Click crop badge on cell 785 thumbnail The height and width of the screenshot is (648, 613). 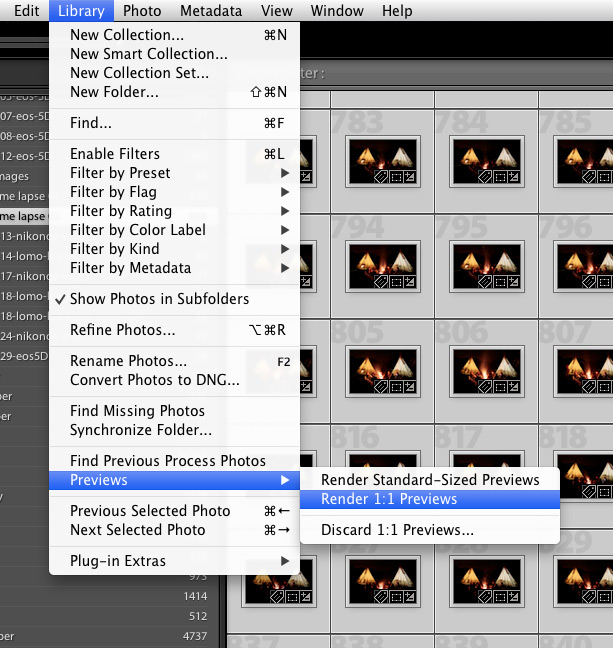click(x=605, y=178)
